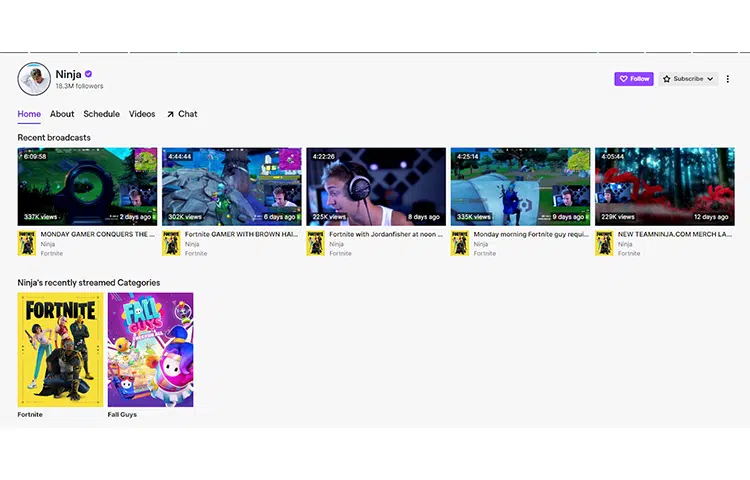Click the Ninja channel name heading
Image resolution: width=750 pixels, height=480 pixels.
pos(68,74)
